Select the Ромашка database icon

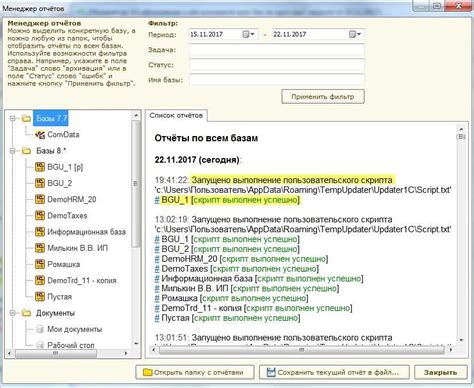[40, 264]
